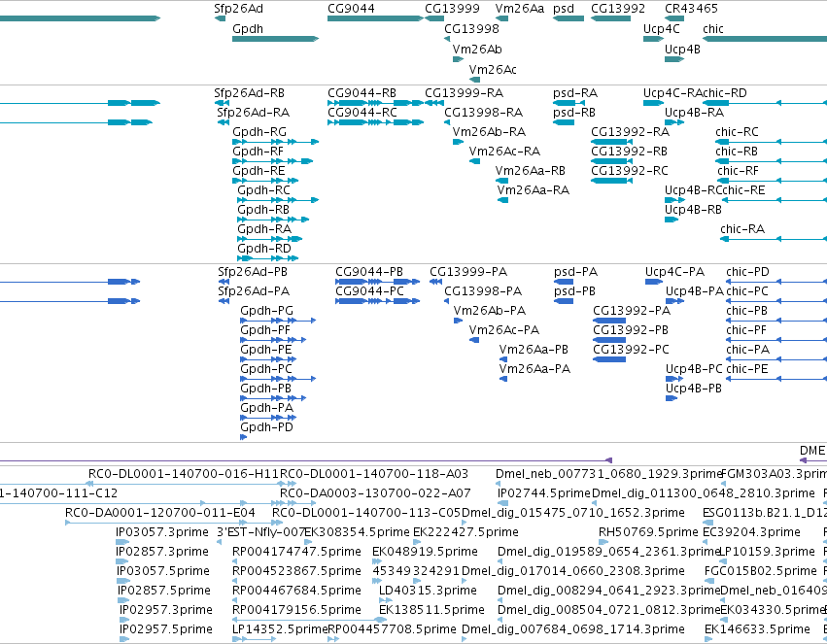Select the Vm26Aa gene label
The image size is (827, 644).
[x=520, y=9]
